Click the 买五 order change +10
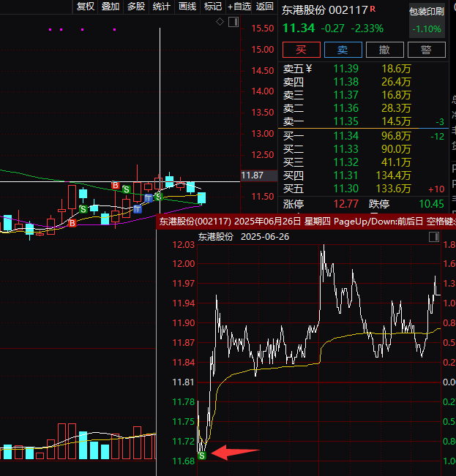The image size is (456, 476). click(x=436, y=189)
